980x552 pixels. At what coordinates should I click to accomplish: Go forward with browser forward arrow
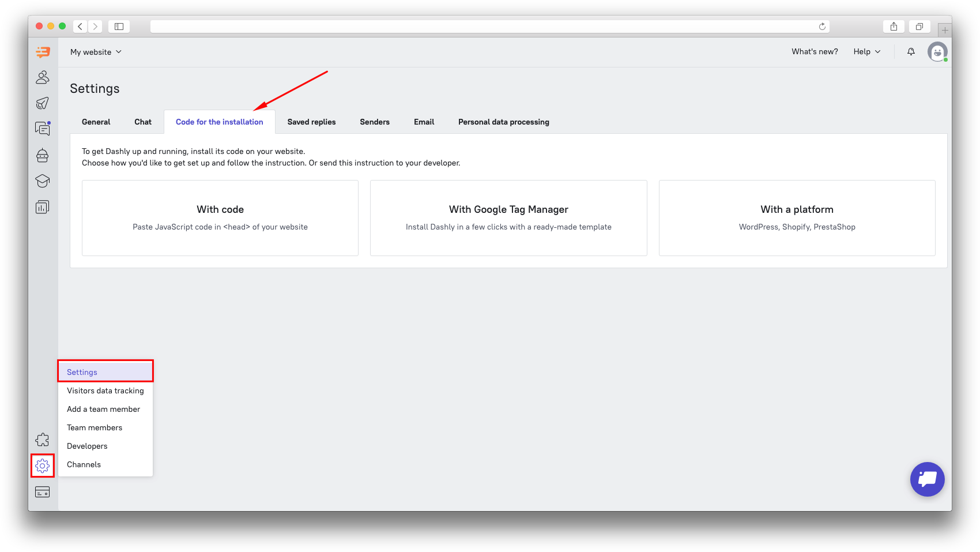[x=95, y=27]
